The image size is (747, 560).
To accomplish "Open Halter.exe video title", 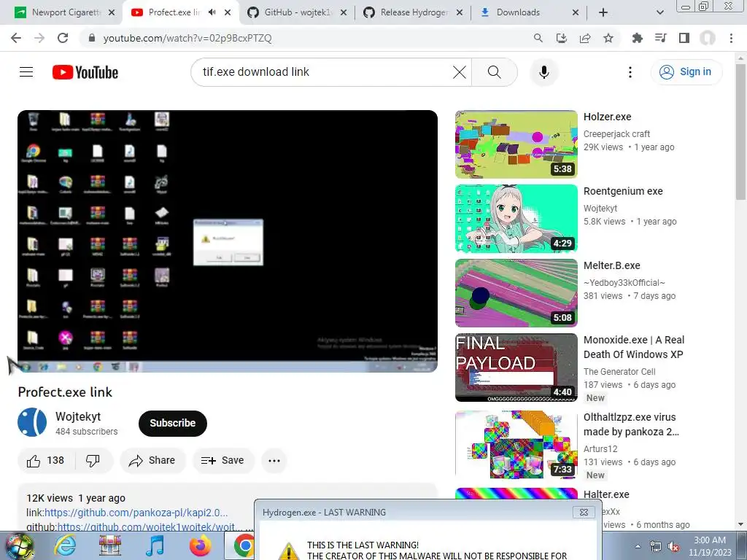I will 606,494.
